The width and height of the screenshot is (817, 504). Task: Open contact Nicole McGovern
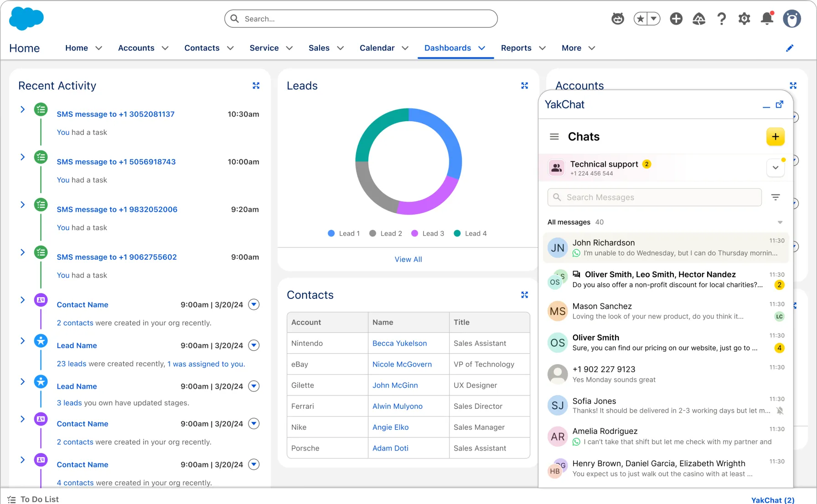(x=402, y=364)
